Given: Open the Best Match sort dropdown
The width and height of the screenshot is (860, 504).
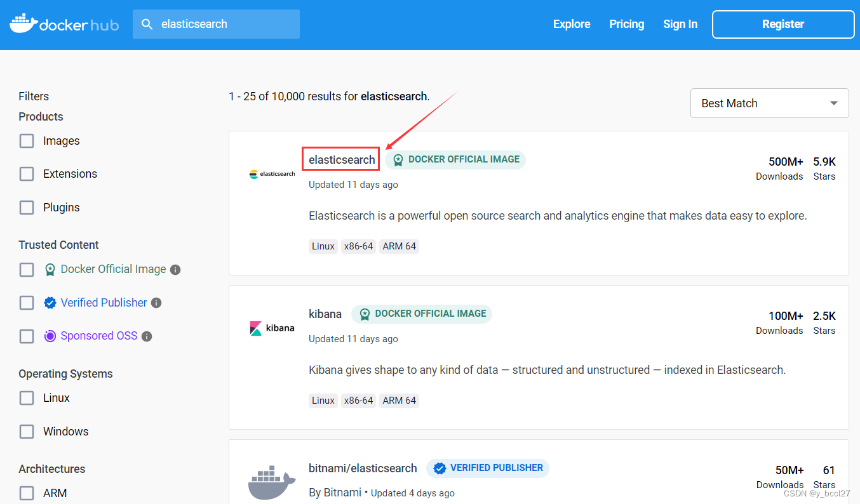Looking at the screenshot, I should point(769,103).
